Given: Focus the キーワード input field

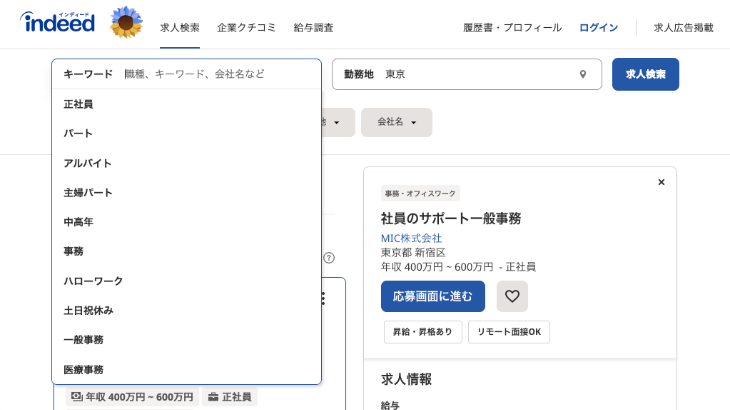Looking at the screenshot, I should (x=186, y=74).
